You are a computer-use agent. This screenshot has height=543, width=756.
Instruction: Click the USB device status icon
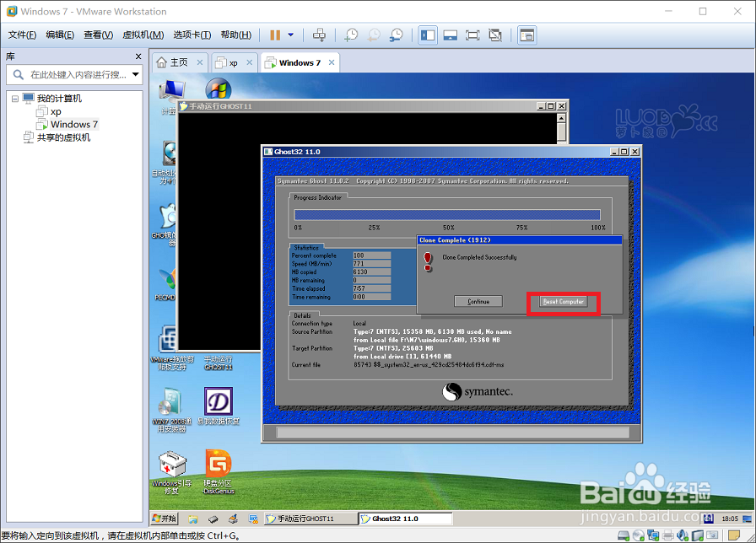tap(698, 535)
